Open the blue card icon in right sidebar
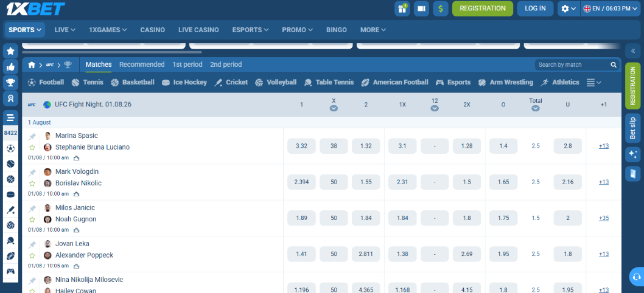This screenshot has width=644, height=293. coord(632,174)
